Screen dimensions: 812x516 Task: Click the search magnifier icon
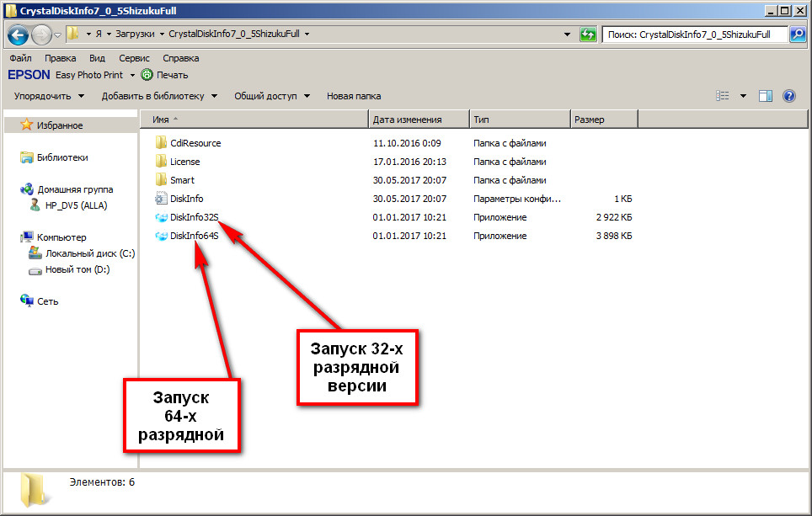[x=798, y=35]
